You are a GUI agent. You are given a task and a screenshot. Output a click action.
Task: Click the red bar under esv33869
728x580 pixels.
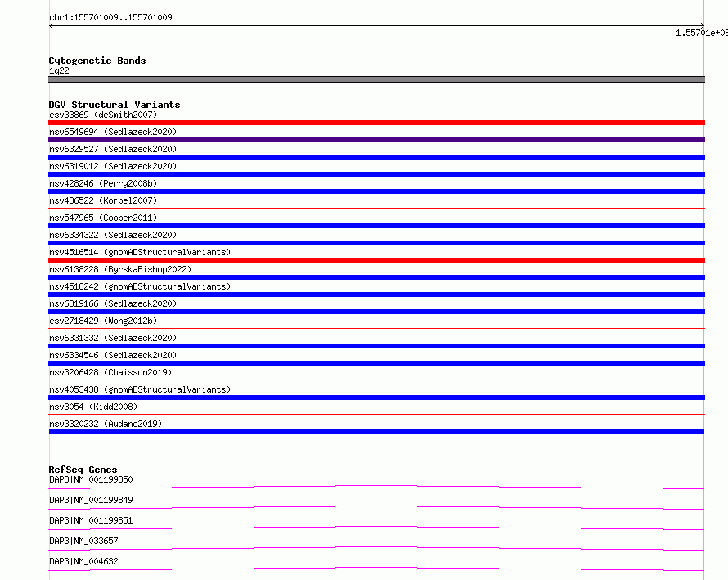click(376, 123)
